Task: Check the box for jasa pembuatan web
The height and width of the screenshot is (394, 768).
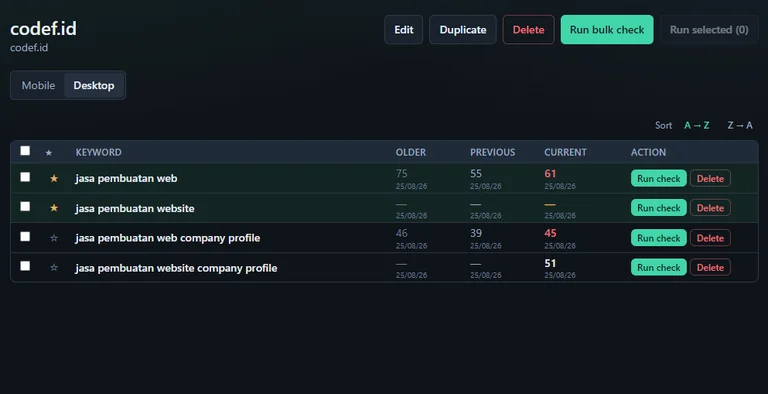Action: (x=25, y=177)
